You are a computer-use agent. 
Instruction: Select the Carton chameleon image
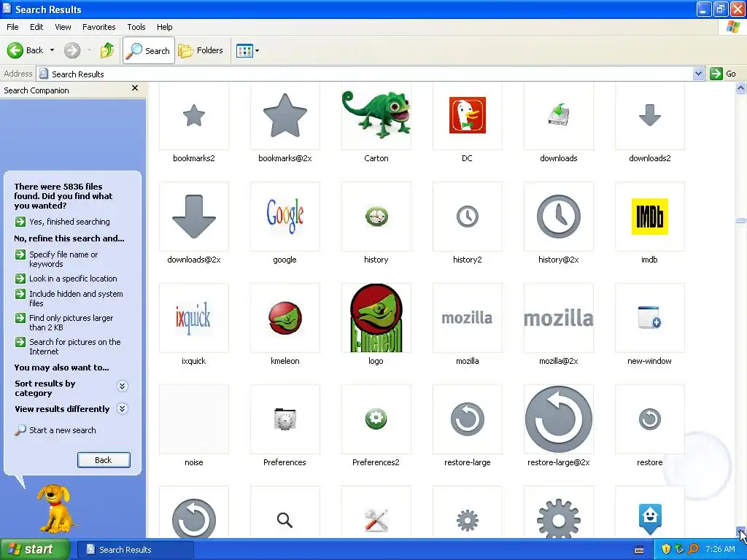376,116
